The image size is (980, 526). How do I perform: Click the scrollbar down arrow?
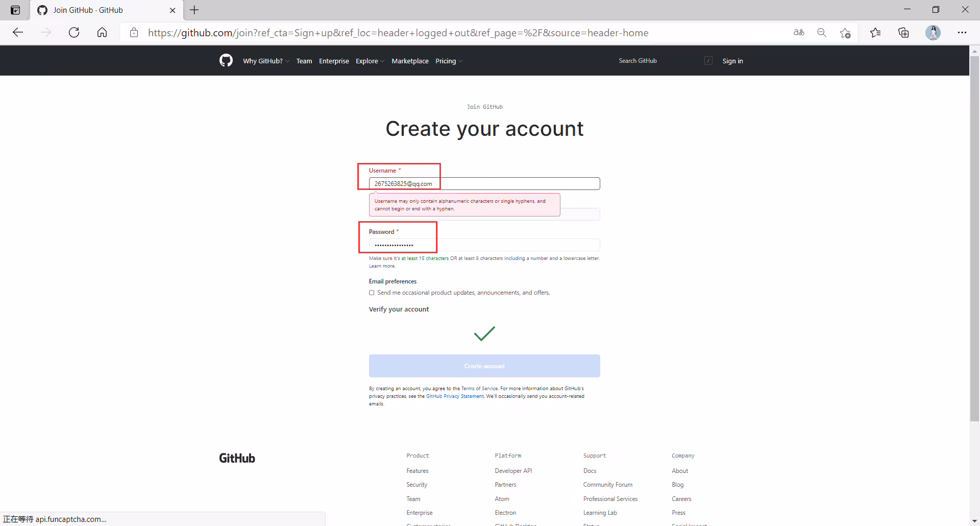(x=974, y=521)
